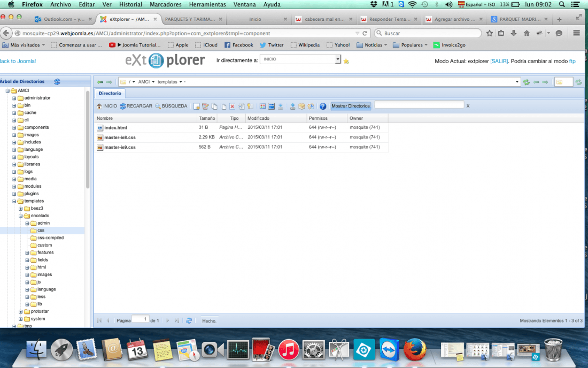Click the green refresh icon right of path bar
Image resolution: width=588 pixels, height=368 pixels.
pyautogui.click(x=527, y=82)
